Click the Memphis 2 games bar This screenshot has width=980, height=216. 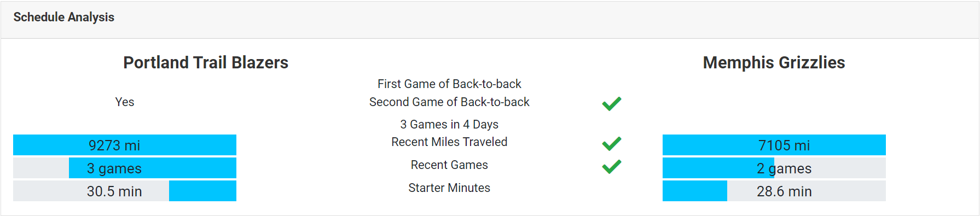pos(774,168)
